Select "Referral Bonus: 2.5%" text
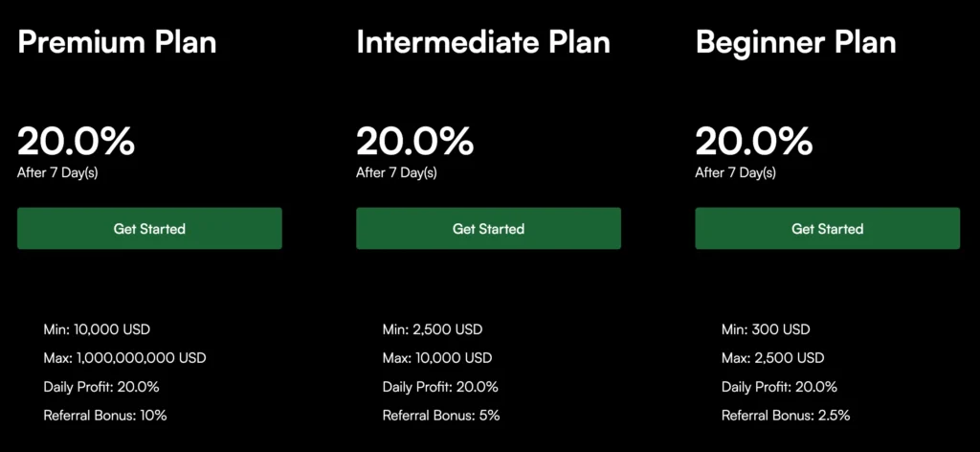 point(786,416)
